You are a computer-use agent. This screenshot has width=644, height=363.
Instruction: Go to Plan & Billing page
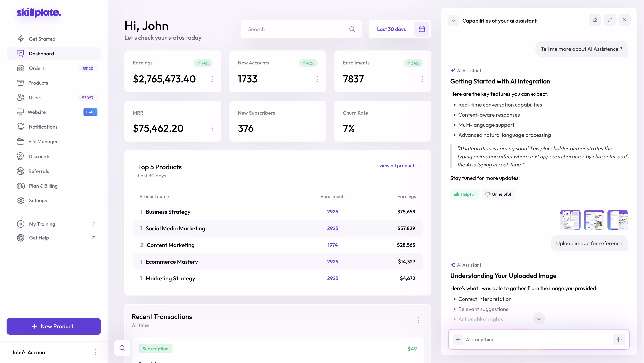pos(43,186)
